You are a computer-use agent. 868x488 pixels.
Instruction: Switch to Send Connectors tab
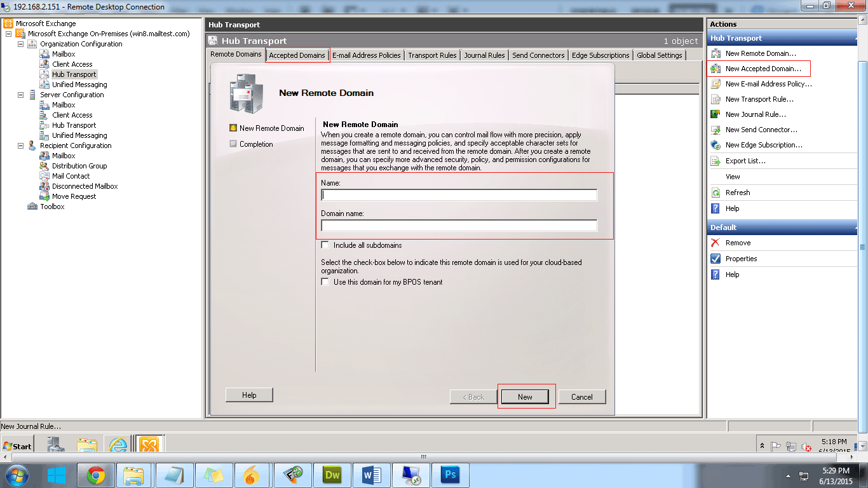(538, 55)
